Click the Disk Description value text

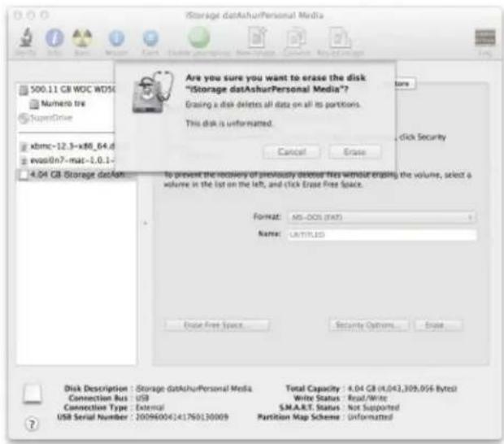click(194, 389)
